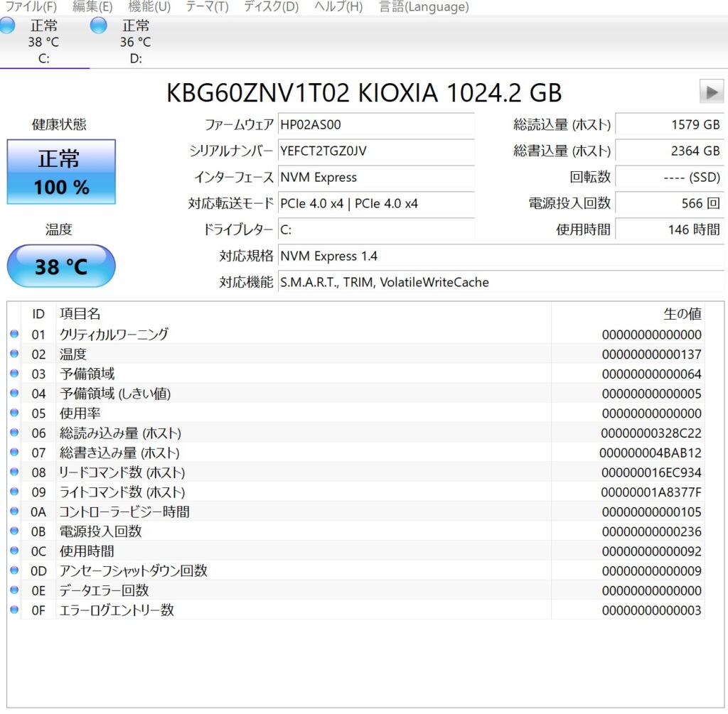Select the D: drive tab at 36 °C
Image resolution: width=728 pixels, height=714 pixels.
click(136, 42)
